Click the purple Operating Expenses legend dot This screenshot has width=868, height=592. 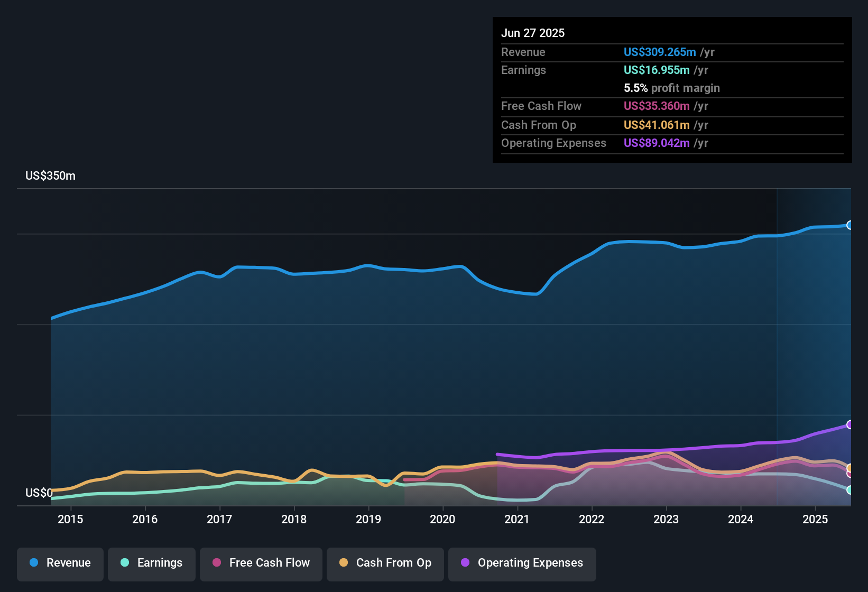[465, 562]
